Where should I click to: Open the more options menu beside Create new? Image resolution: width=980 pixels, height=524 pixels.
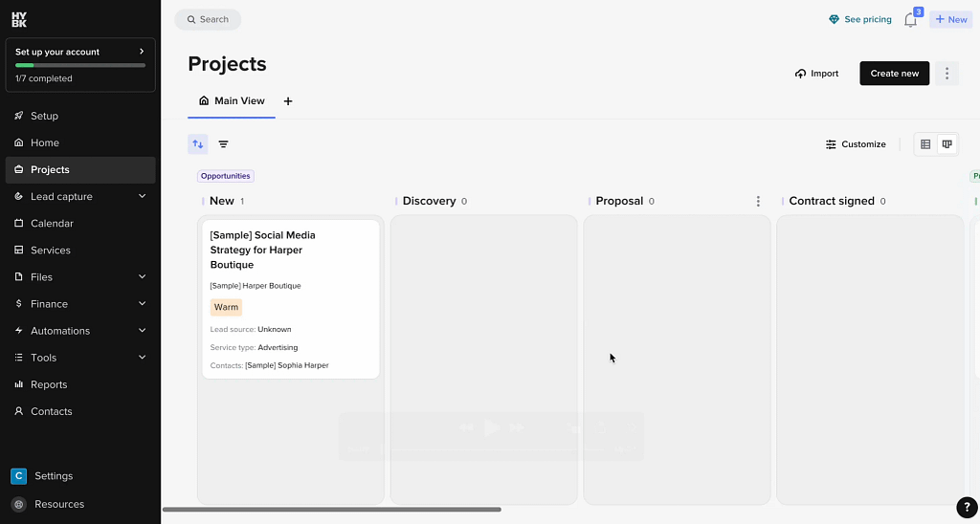click(947, 73)
